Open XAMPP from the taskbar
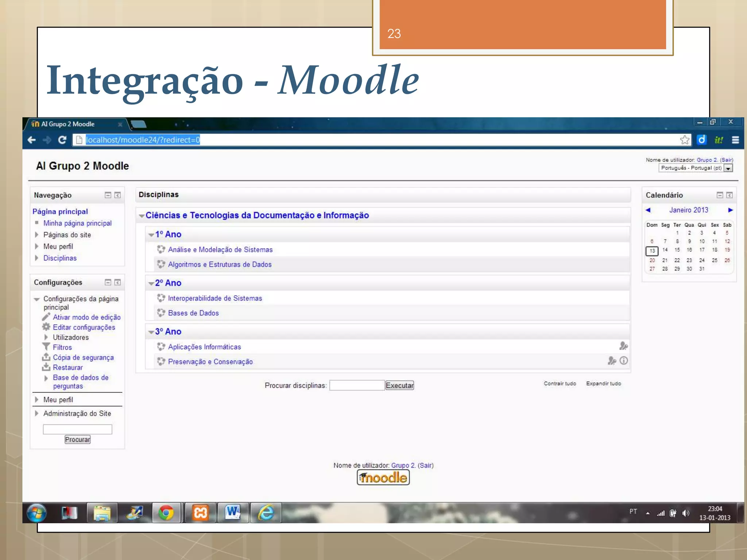This screenshot has height=560, width=747. pyautogui.click(x=200, y=513)
